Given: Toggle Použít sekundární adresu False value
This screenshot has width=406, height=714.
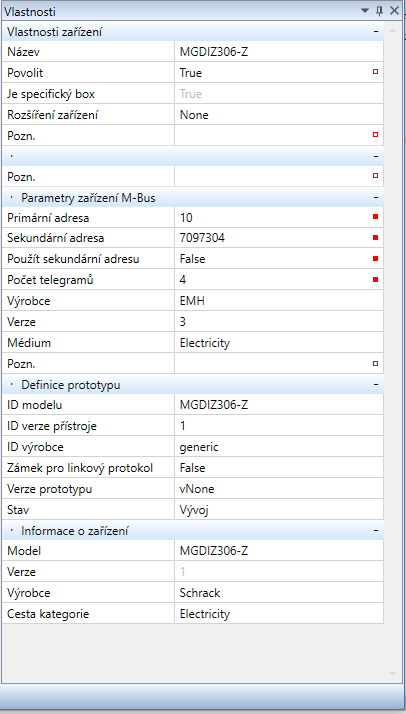Looking at the screenshot, I should [x=279, y=259].
